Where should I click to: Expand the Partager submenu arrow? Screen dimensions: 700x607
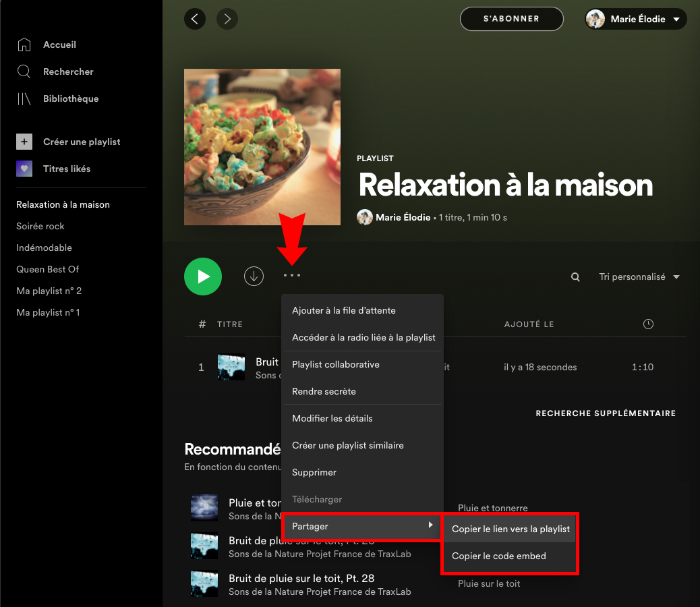pos(431,527)
